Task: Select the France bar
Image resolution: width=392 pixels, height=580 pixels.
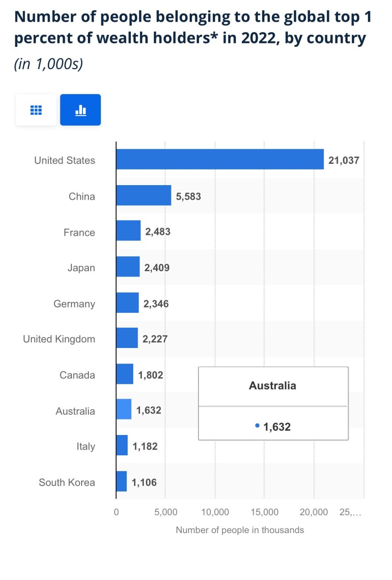Action: [x=128, y=231]
